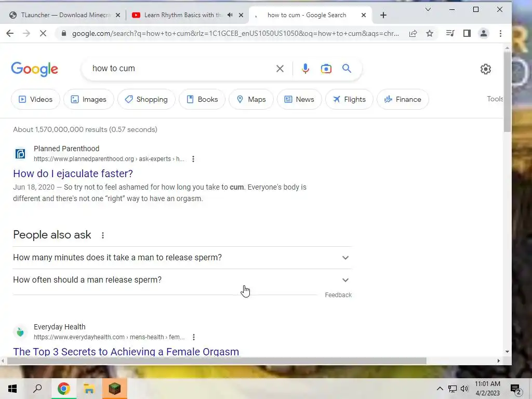Filter results by Maps
532x399 pixels.
(x=251, y=99)
